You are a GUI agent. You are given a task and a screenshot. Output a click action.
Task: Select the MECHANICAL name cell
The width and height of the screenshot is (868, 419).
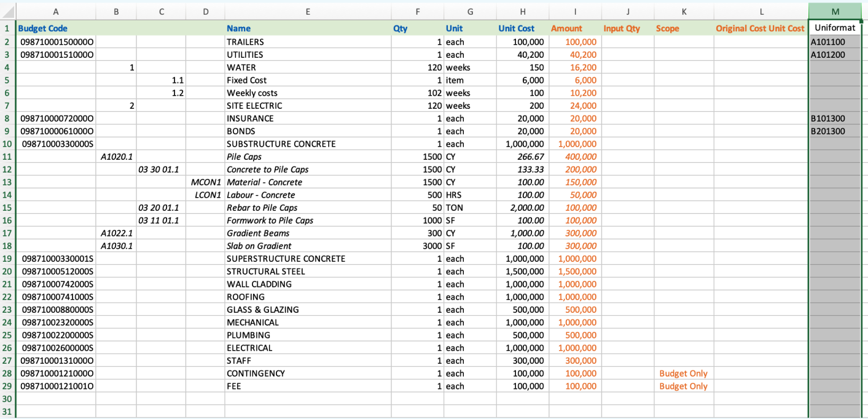[x=308, y=323]
